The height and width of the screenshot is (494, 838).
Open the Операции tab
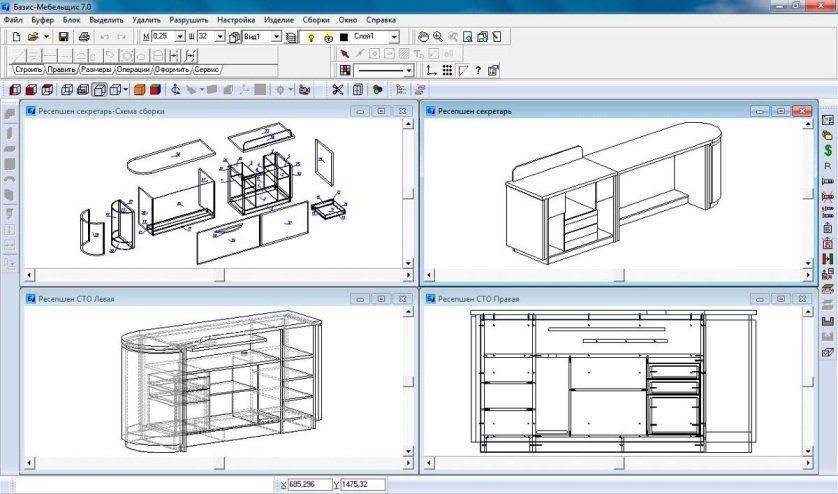pyautogui.click(x=133, y=70)
